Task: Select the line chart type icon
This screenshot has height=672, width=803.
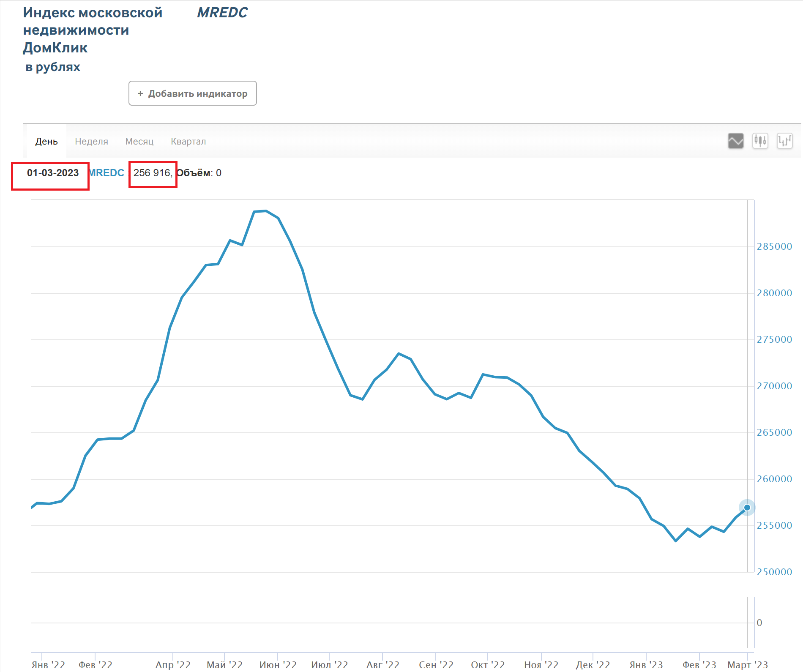Action: point(735,141)
